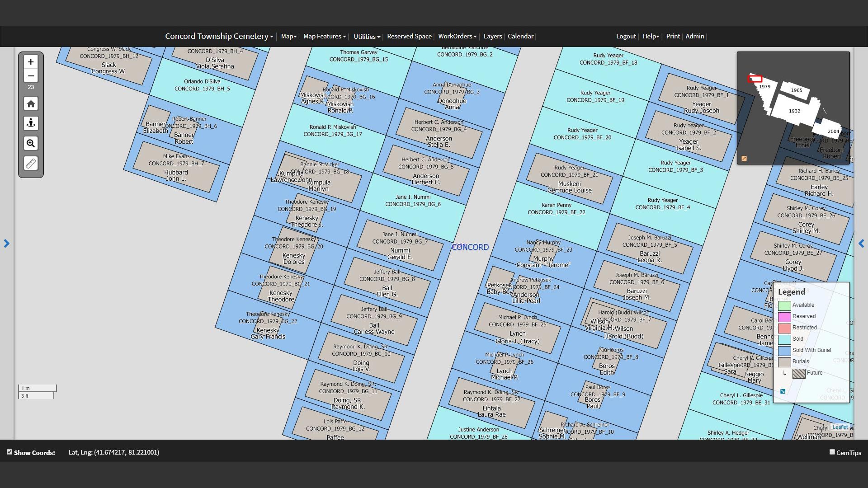This screenshot has width=868, height=488.
Task: Toggle the Show Coords checkbox
Action: [x=9, y=452]
